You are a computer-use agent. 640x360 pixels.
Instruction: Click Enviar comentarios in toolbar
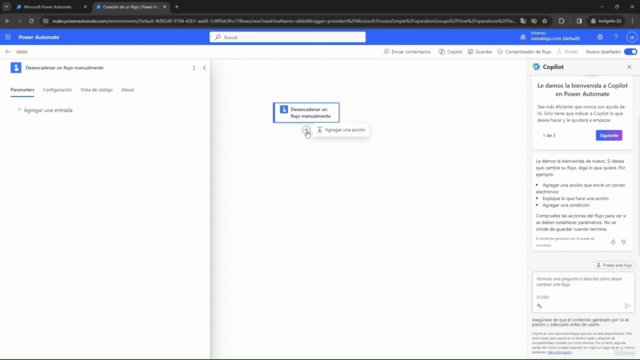coord(407,52)
